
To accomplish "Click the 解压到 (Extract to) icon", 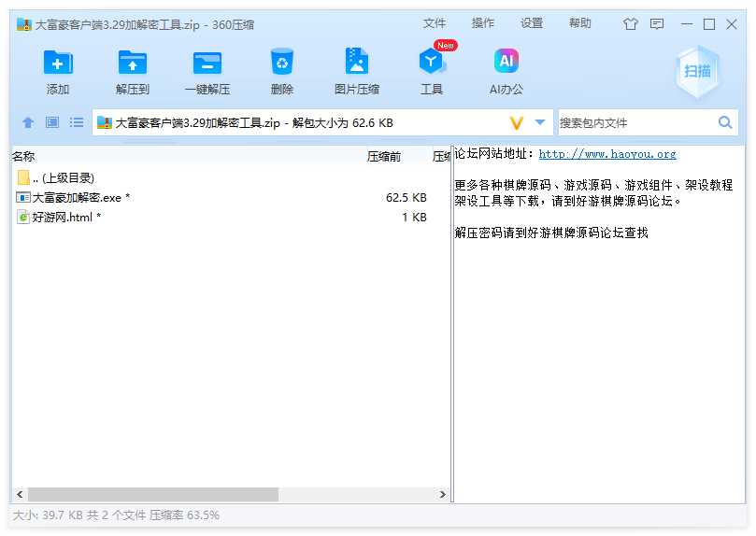I will point(133,63).
